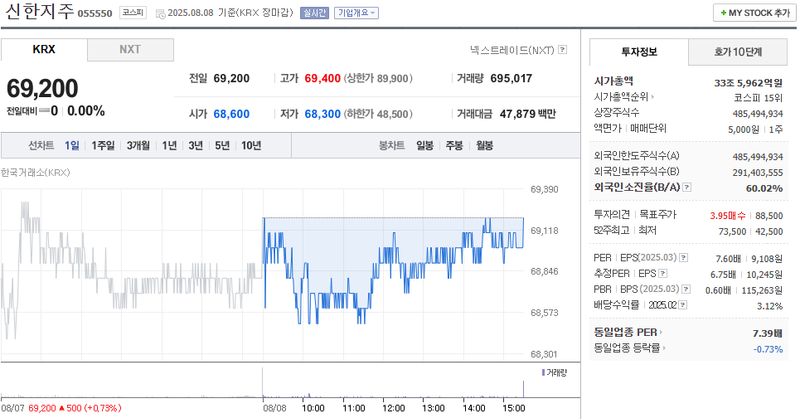Screen dimensions: 800x419
Task: Click the 동일업종 등락률 value -0.73%
Action: (768, 349)
